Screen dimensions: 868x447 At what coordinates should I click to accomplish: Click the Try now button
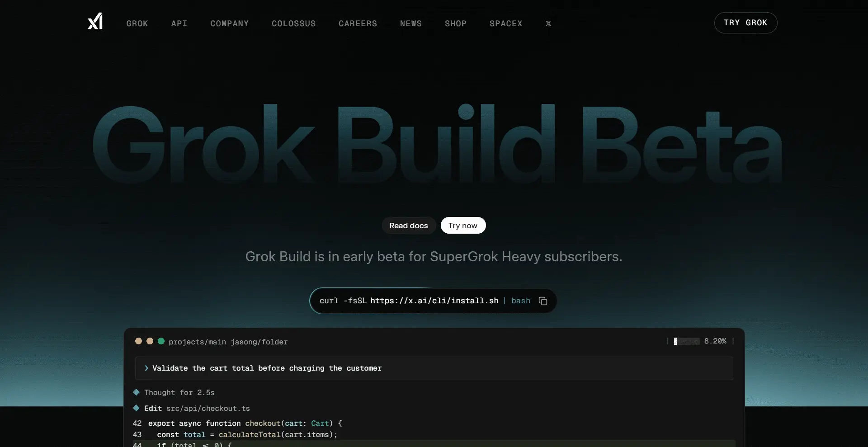click(x=463, y=226)
